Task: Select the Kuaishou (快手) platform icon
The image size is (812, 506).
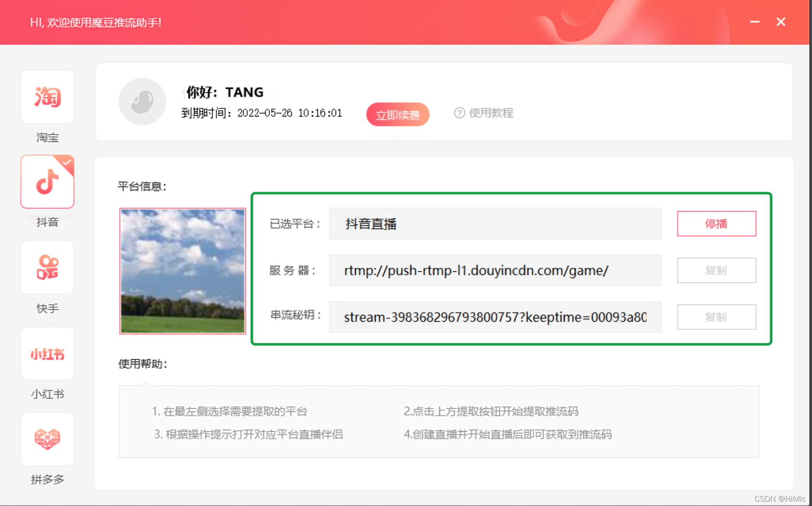Action: [x=47, y=267]
